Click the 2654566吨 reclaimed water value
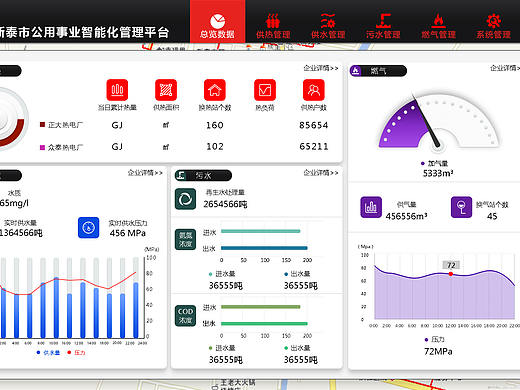 tap(225, 204)
